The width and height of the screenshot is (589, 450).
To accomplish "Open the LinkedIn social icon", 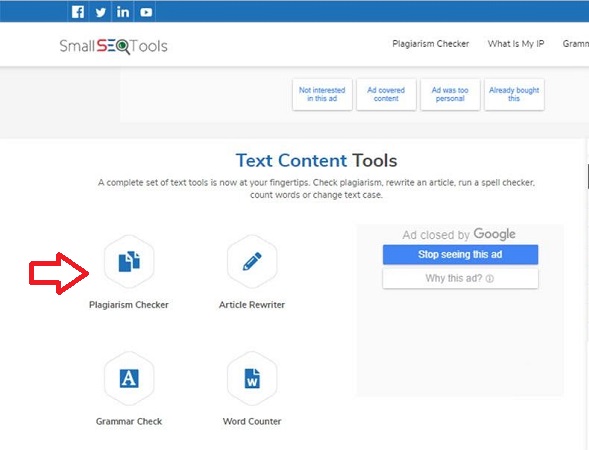I will [123, 12].
